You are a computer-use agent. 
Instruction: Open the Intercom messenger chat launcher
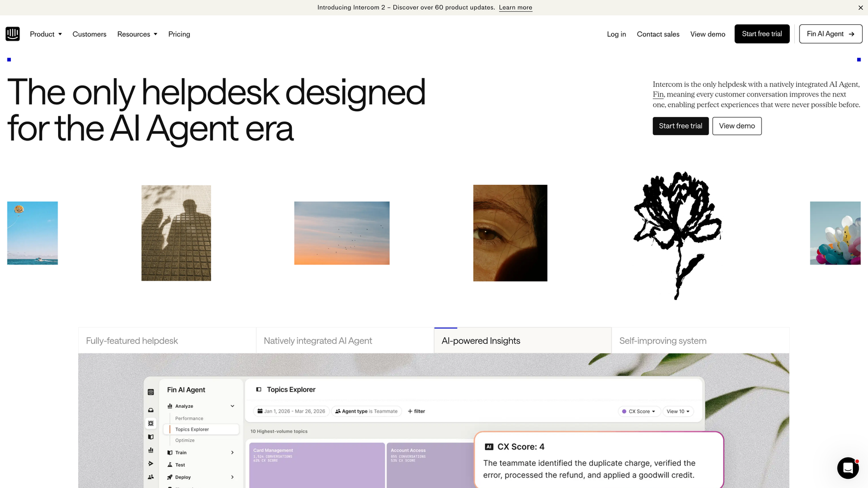click(848, 468)
